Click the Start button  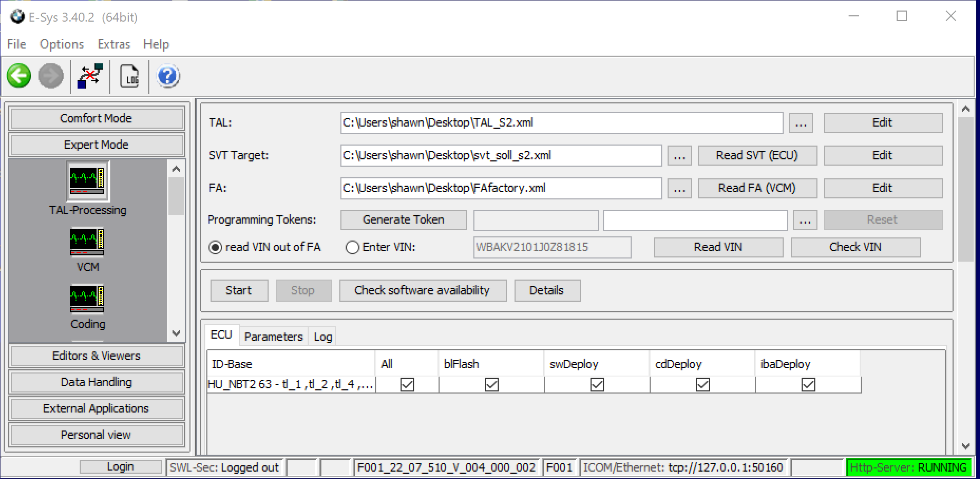point(239,291)
